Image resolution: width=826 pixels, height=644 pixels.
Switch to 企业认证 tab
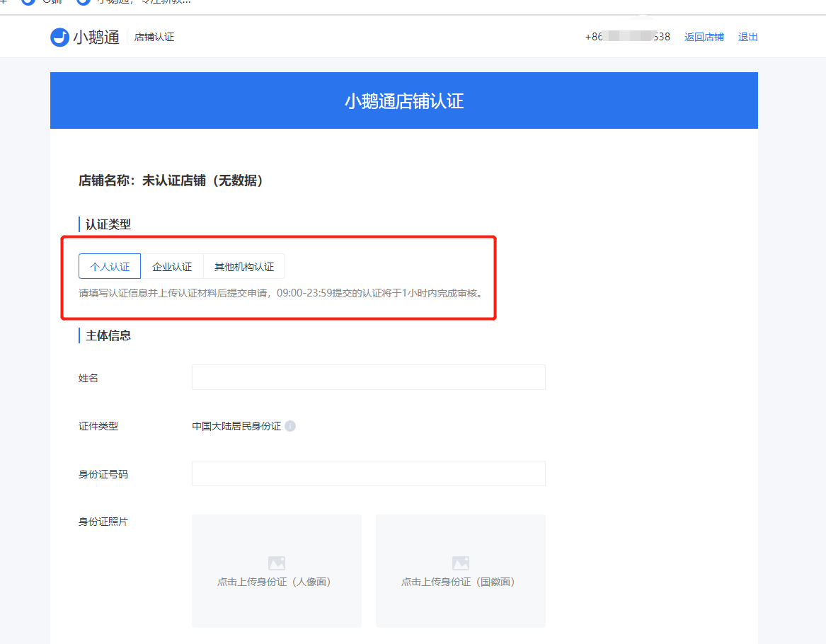(172, 267)
